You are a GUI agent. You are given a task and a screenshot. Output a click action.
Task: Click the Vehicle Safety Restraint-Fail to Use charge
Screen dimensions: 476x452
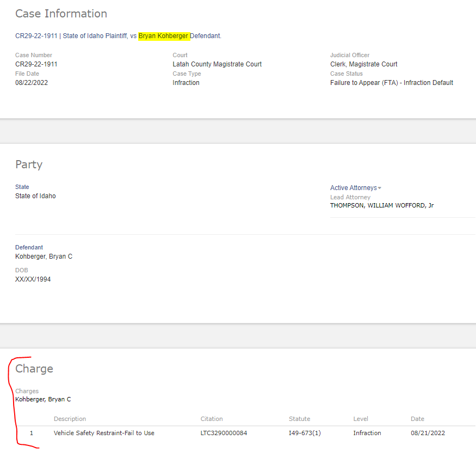[104, 433]
